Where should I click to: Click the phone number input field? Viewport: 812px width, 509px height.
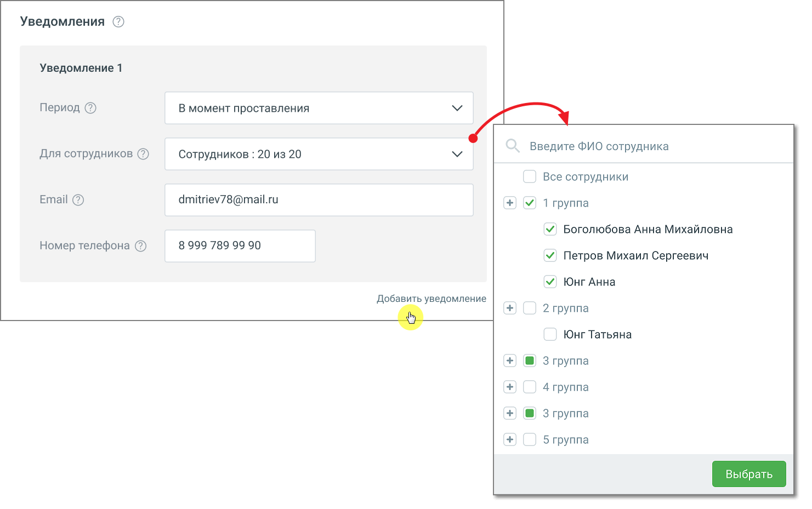pyautogui.click(x=240, y=246)
